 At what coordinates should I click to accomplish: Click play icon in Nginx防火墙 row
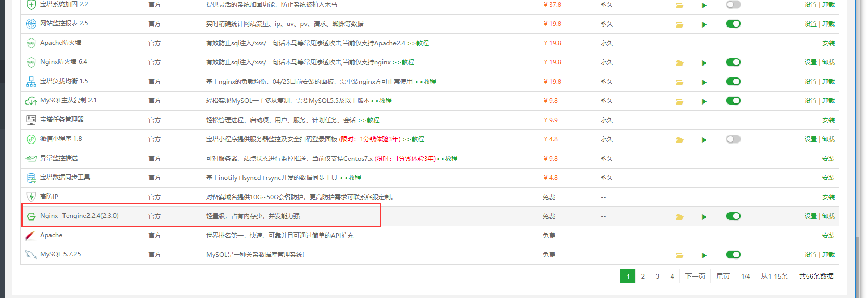coord(704,63)
